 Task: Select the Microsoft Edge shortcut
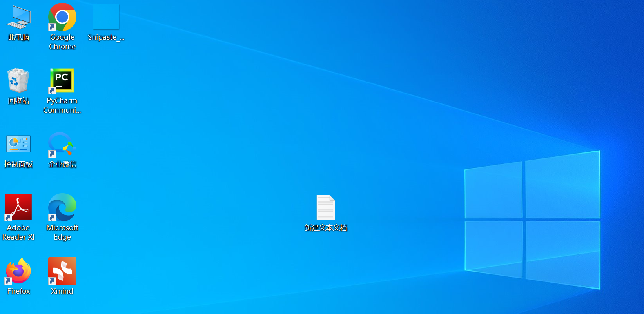(62, 207)
